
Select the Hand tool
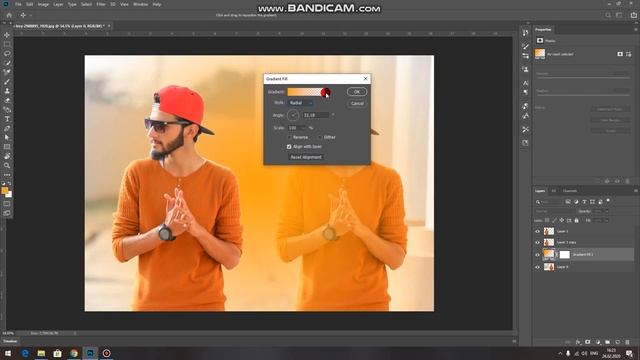(7, 156)
